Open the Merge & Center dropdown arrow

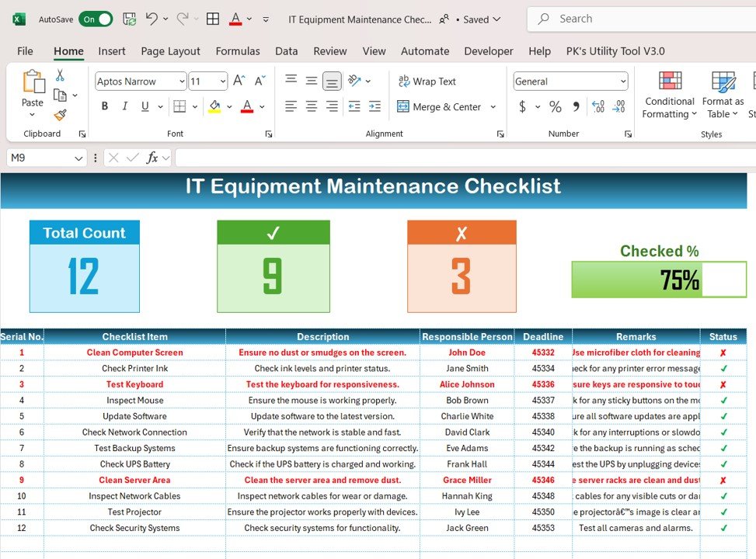[x=493, y=106]
